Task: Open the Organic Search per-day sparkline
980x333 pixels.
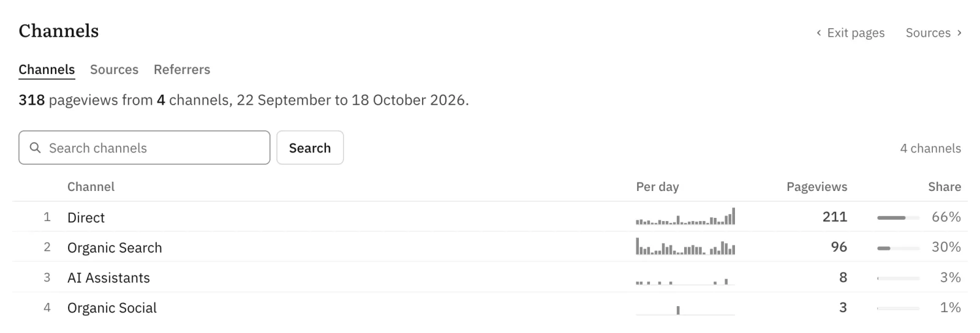Action: point(685,247)
